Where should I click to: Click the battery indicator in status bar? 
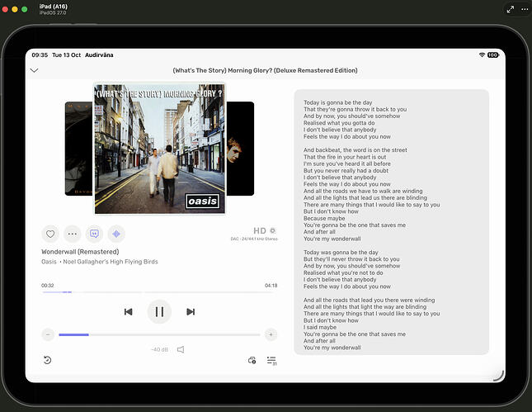click(493, 54)
